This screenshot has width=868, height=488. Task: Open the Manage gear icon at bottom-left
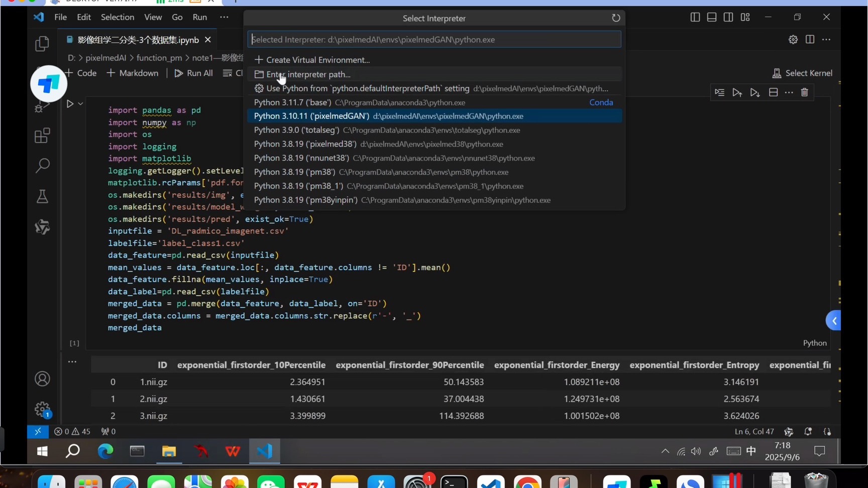[42, 410]
